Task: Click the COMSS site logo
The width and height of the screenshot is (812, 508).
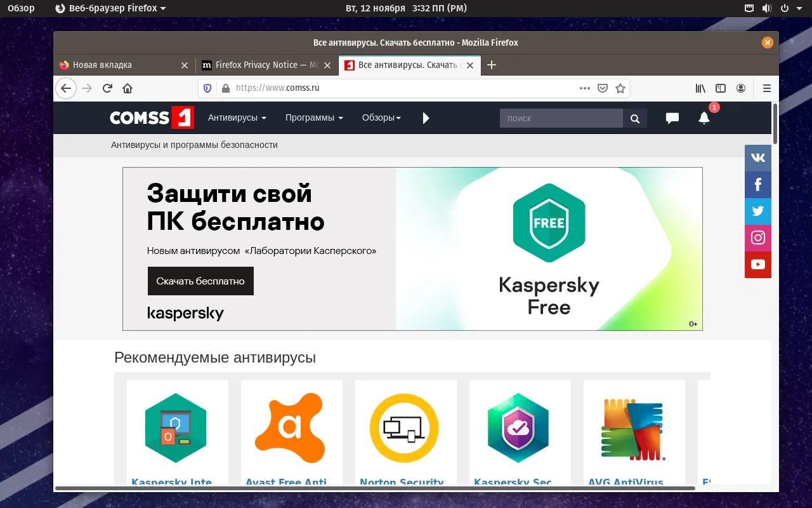Action: click(152, 117)
